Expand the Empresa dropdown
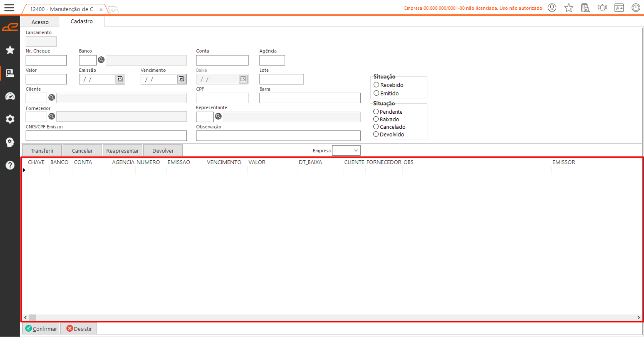This screenshot has width=644, height=337. 356,151
